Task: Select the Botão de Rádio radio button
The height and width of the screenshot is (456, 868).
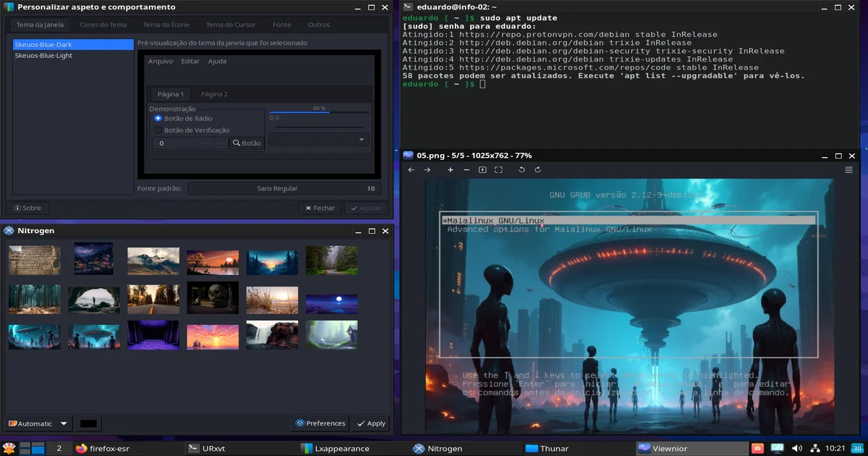Action: [158, 118]
